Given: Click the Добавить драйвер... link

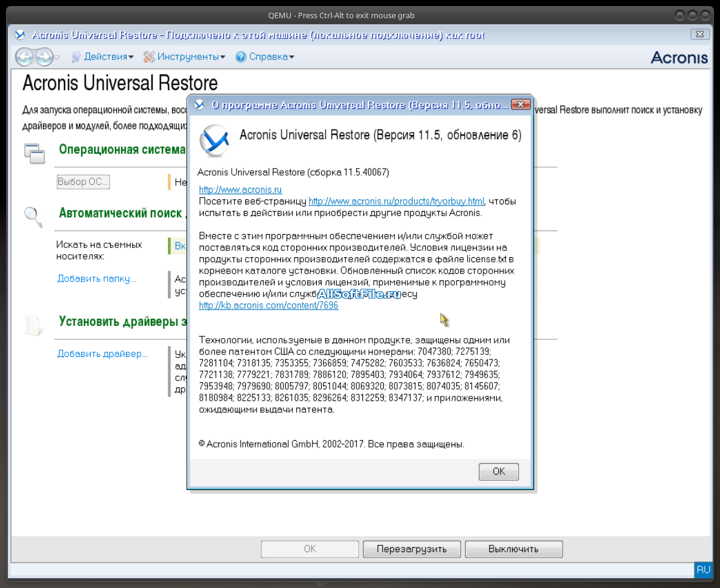Looking at the screenshot, I should point(102,354).
